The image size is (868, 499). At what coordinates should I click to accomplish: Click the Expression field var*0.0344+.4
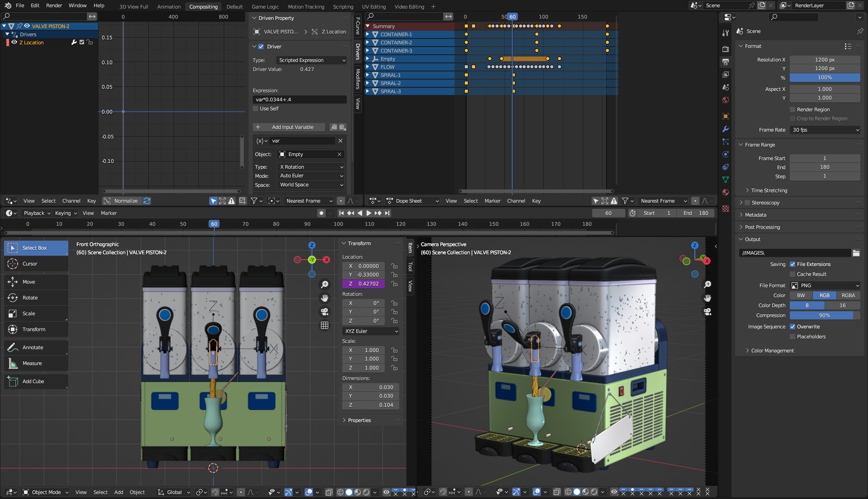click(x=300, y=99)
